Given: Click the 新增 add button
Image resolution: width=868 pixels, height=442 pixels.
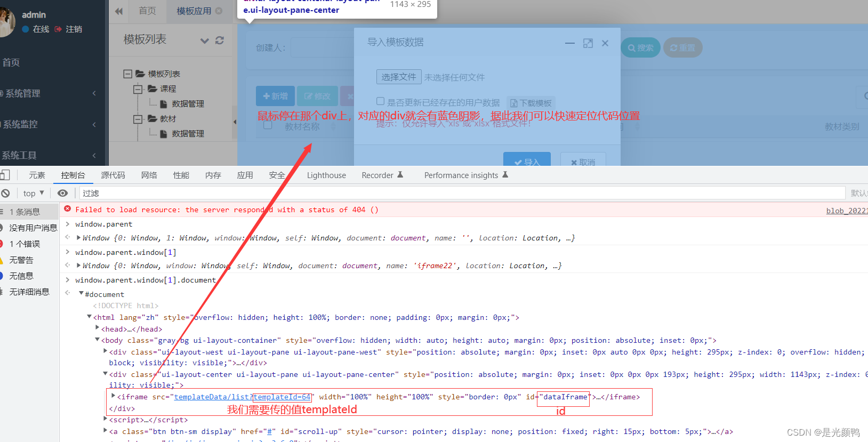Looking at the screenshot, I should 275,96.
